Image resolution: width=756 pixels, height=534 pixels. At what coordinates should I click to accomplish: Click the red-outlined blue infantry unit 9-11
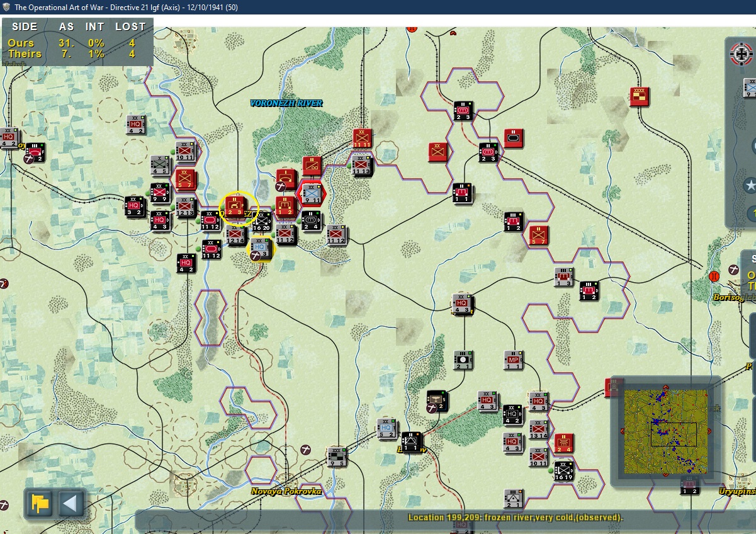pyautogui.click(x=312, y=193)
